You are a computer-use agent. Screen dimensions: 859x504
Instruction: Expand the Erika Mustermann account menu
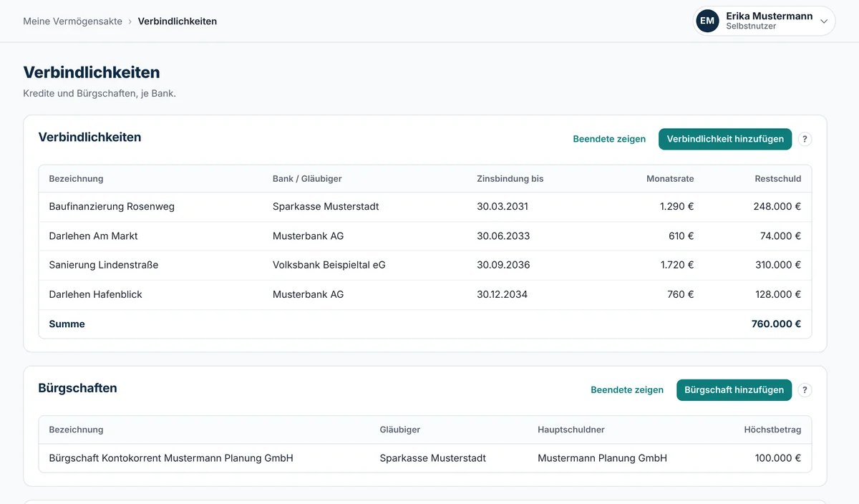point(764,21)
